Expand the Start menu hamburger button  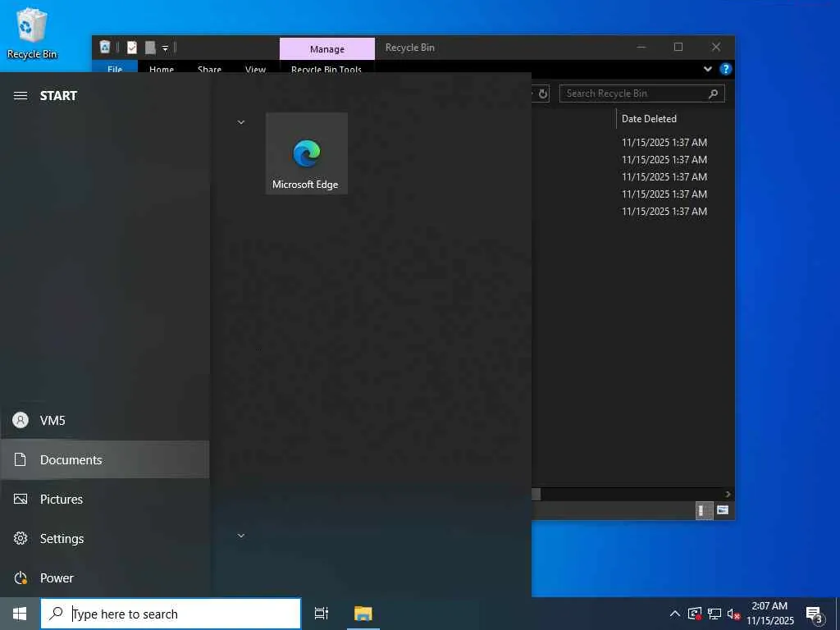(21, 96)
